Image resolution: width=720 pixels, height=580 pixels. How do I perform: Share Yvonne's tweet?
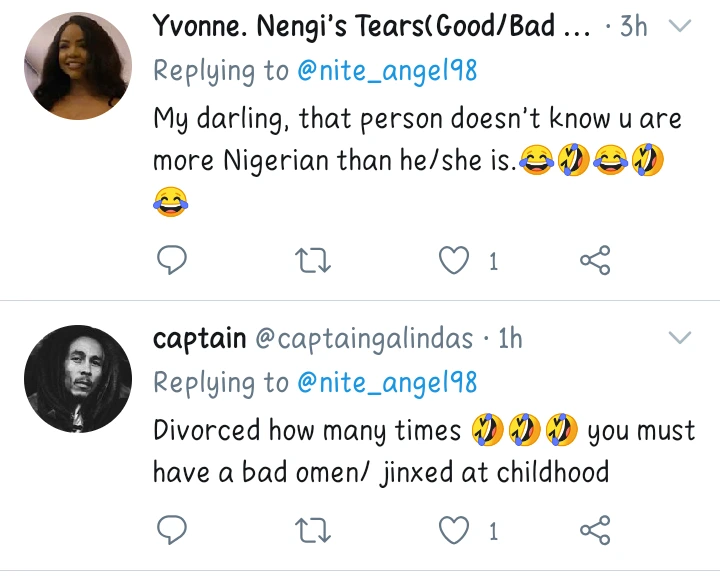pyautogui.click(x=595, y=262)
